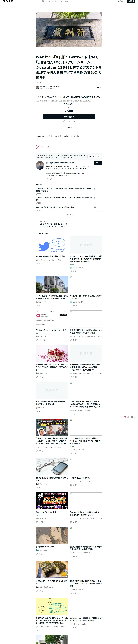Add #たまたまちーん card to magazine
This screenshot has width=138, height=644.
(x=42, y=306)
